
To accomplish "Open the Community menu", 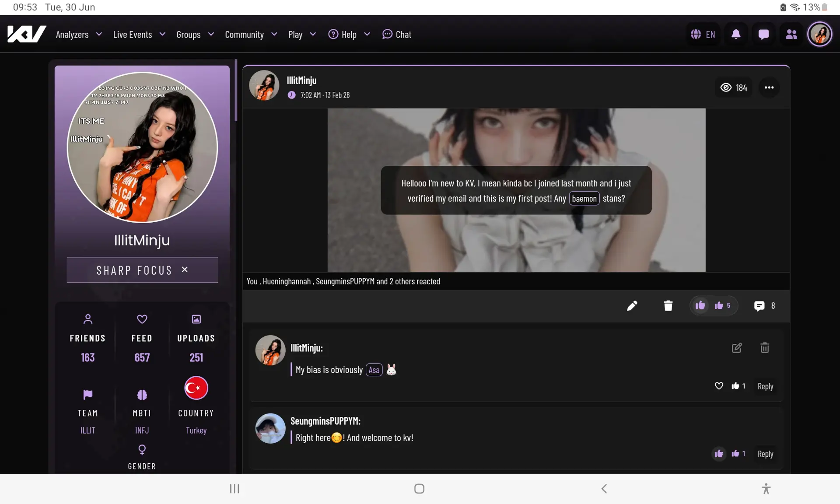I will click(251, 35).
